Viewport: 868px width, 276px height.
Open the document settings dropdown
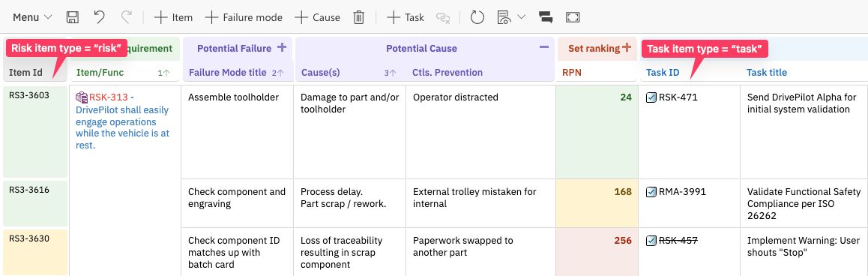(x=511, y=17)
